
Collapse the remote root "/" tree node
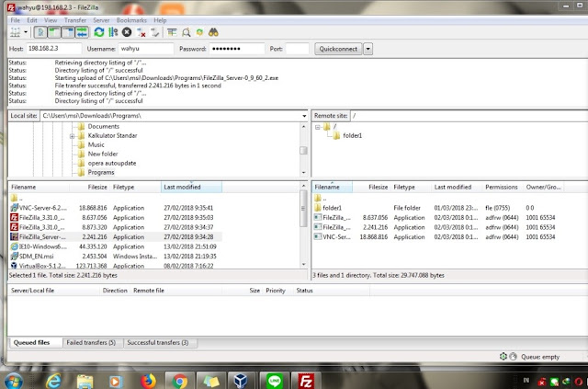click(x=318, y=127)
